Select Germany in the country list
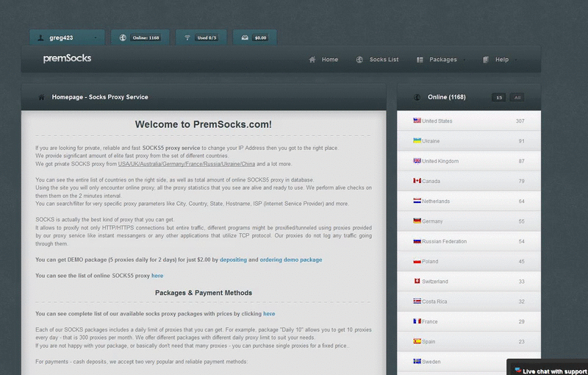The width and height of the screenshot is (588, 375). pyautogui.click(x=469, y=221)
